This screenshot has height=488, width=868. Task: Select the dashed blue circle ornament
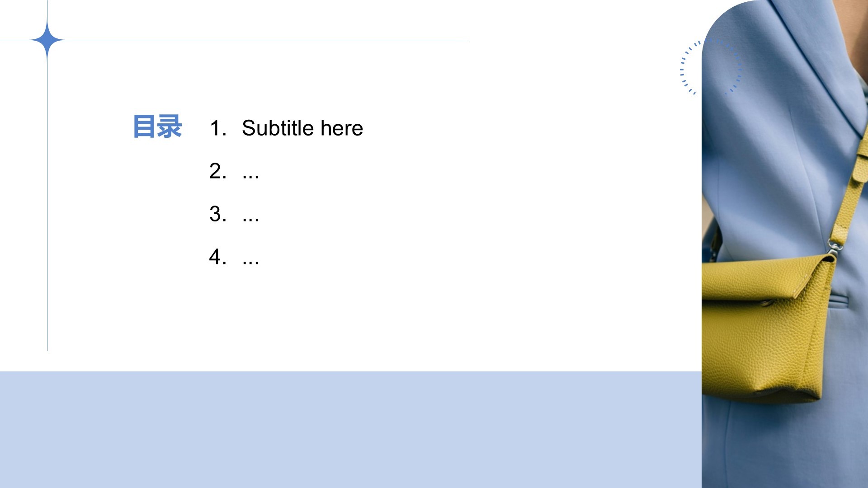[711, 68]
